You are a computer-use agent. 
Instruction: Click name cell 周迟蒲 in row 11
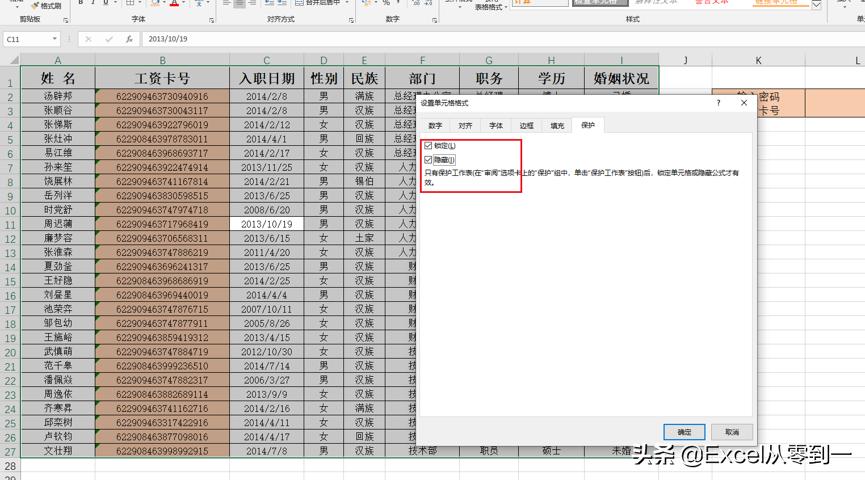58,224
